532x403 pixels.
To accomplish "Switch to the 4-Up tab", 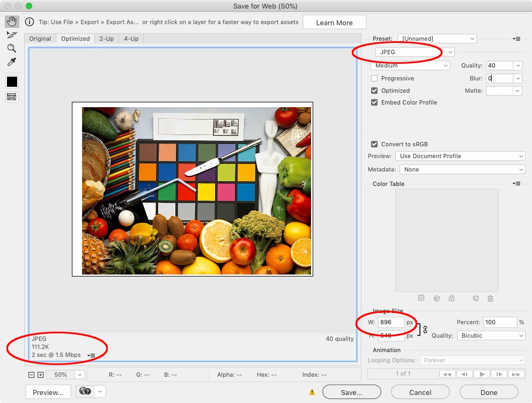I will (x=131, y=39).
